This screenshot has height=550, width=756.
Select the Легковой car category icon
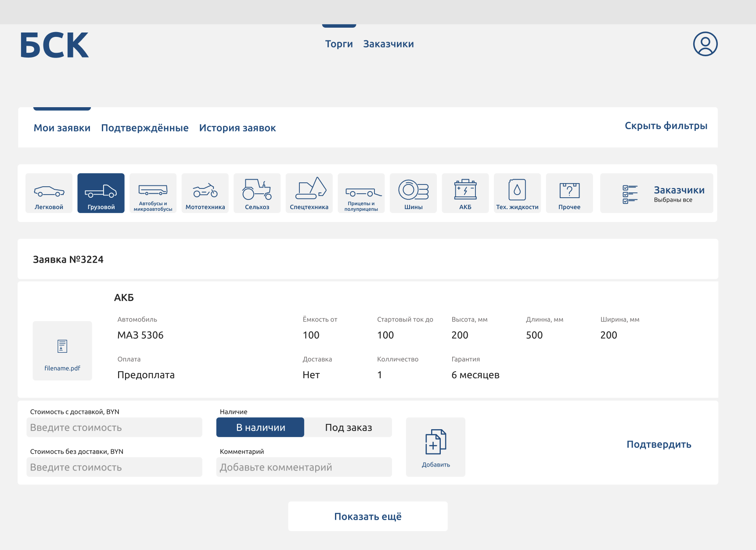coord(49,193)
